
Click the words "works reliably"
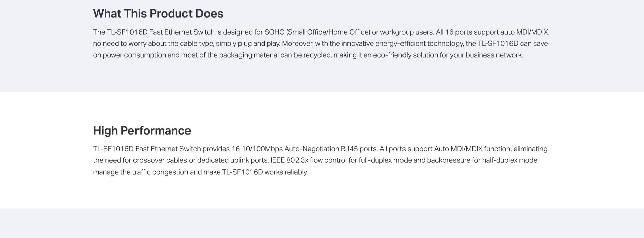click(x=286, y=172)
